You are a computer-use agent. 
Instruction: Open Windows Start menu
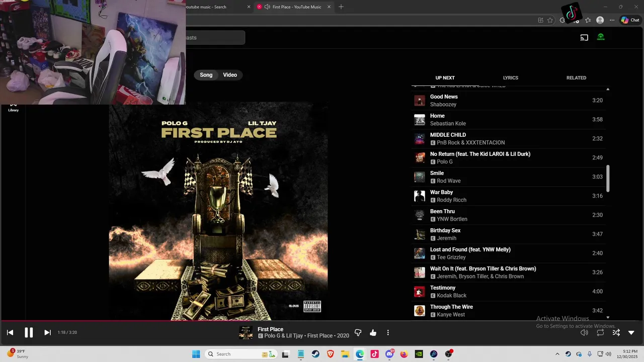(196, 354)
